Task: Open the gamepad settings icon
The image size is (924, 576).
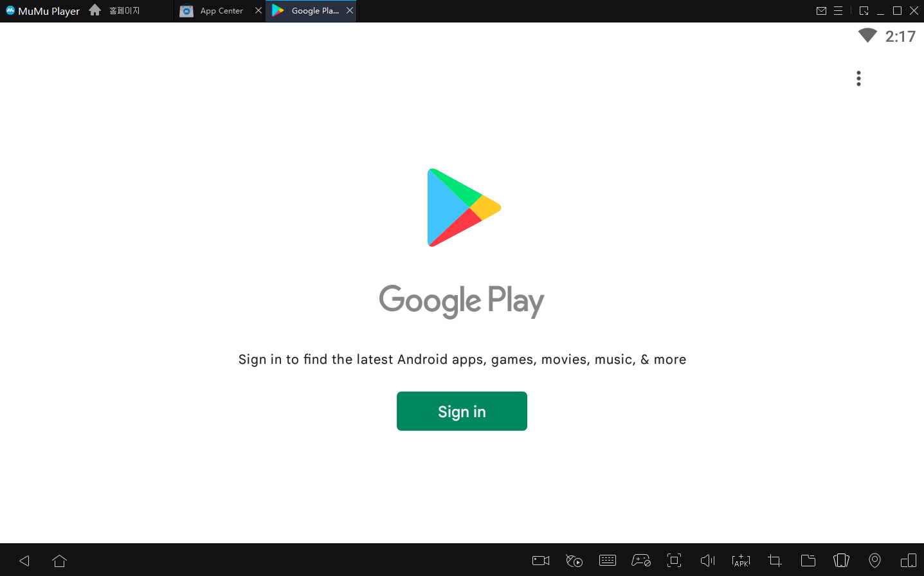Action: (x=641, y=561)
